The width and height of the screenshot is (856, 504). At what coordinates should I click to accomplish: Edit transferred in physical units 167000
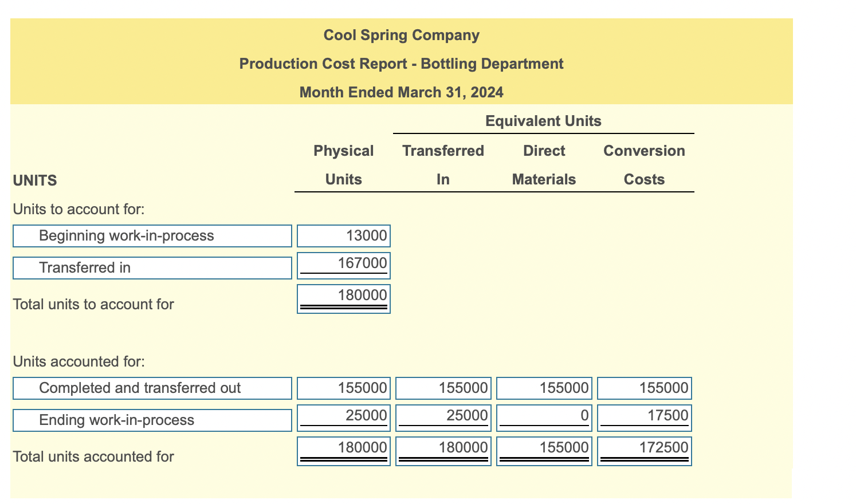click(x=344, y=266)
